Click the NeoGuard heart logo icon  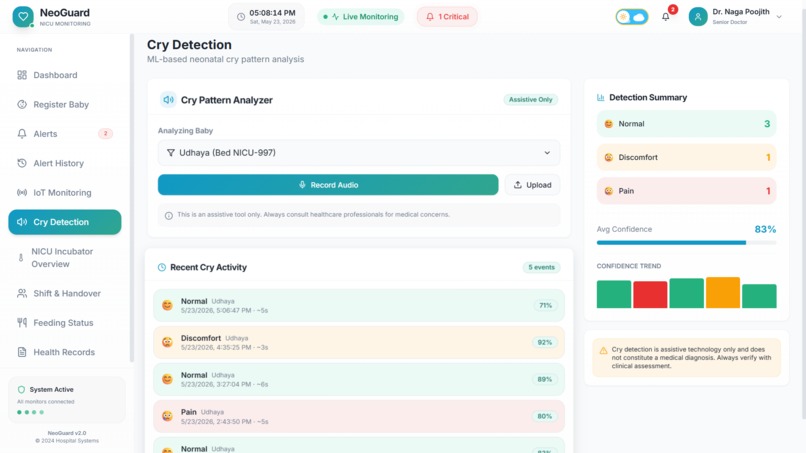tap(23, 16)
